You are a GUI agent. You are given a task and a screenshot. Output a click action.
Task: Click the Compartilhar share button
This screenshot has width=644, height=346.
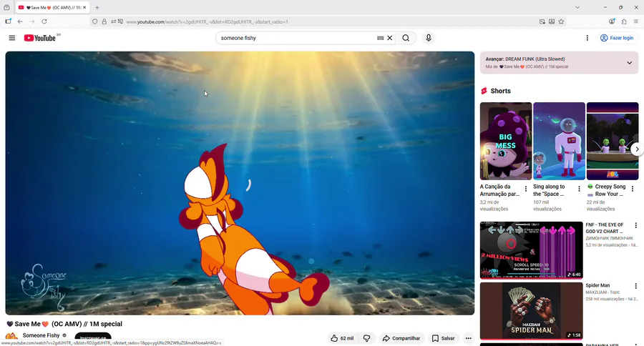401,338
